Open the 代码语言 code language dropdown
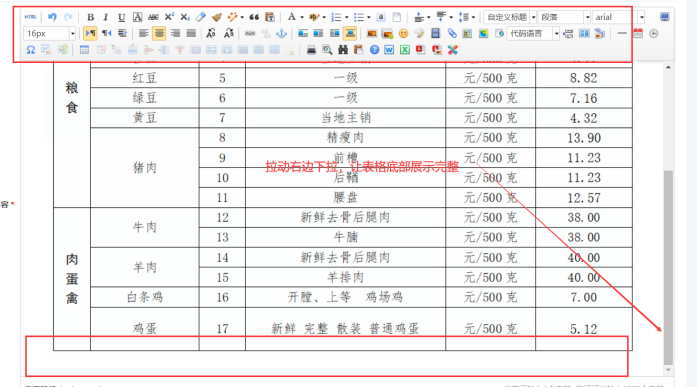697x388 pixels. pos(533,33)
